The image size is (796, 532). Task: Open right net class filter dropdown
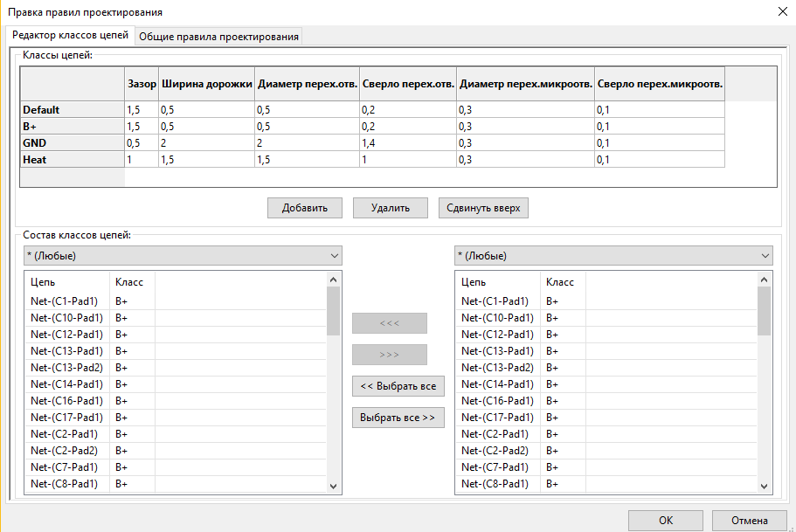tap(613, 256)
